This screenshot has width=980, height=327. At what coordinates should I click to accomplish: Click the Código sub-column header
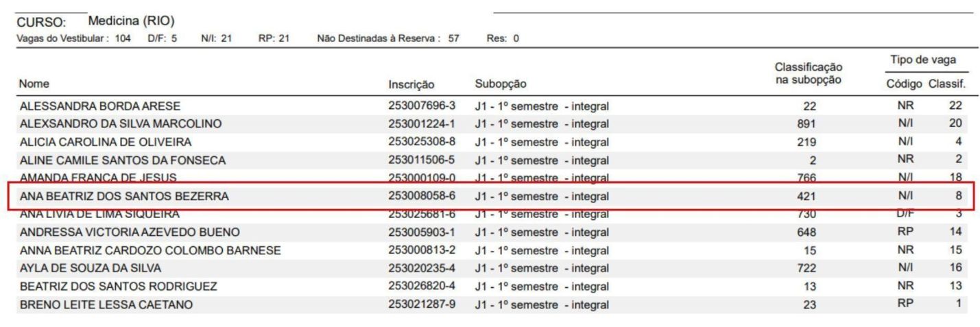(904, 84)
